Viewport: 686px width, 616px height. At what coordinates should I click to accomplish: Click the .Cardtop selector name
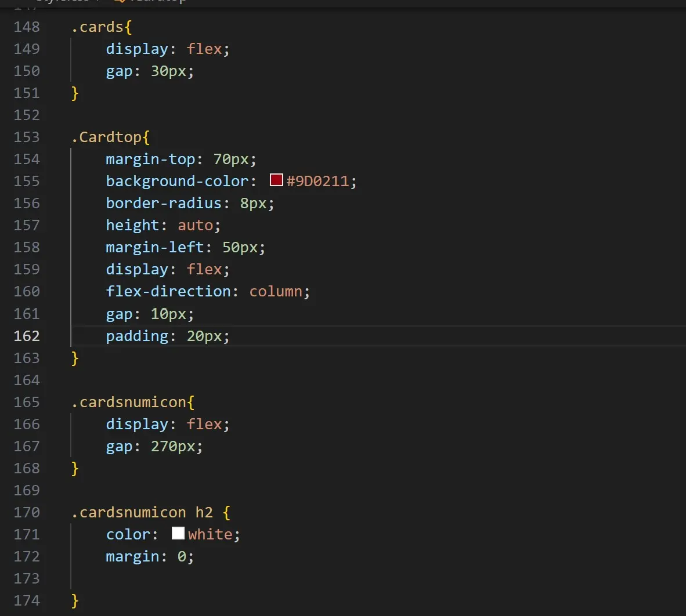[106, 137]
